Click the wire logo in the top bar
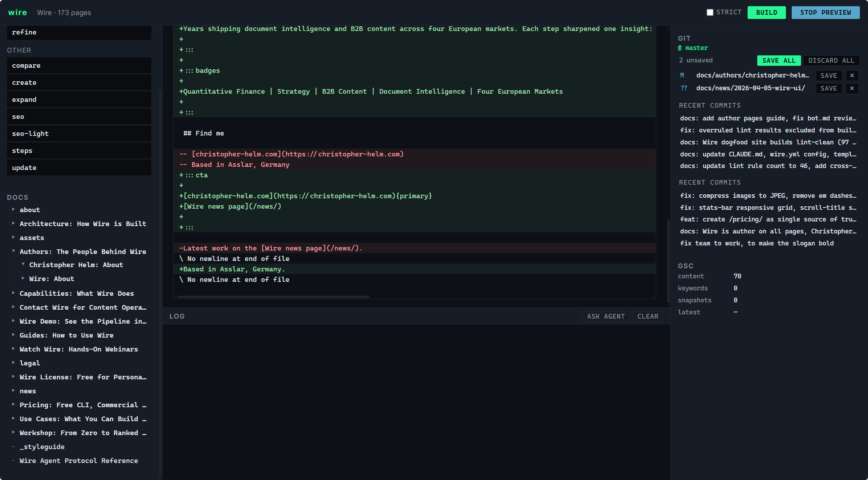Viewport: 868px width, 480px height. point(17,12)
